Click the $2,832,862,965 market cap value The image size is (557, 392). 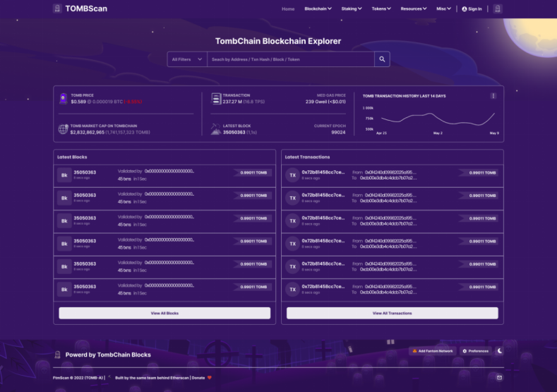[88, 132]
